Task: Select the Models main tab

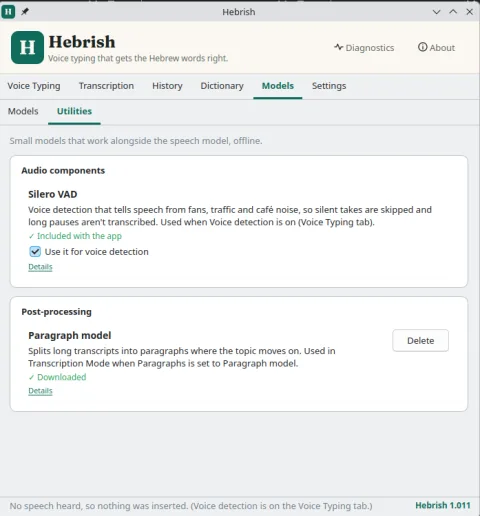Action: (278, 86)
